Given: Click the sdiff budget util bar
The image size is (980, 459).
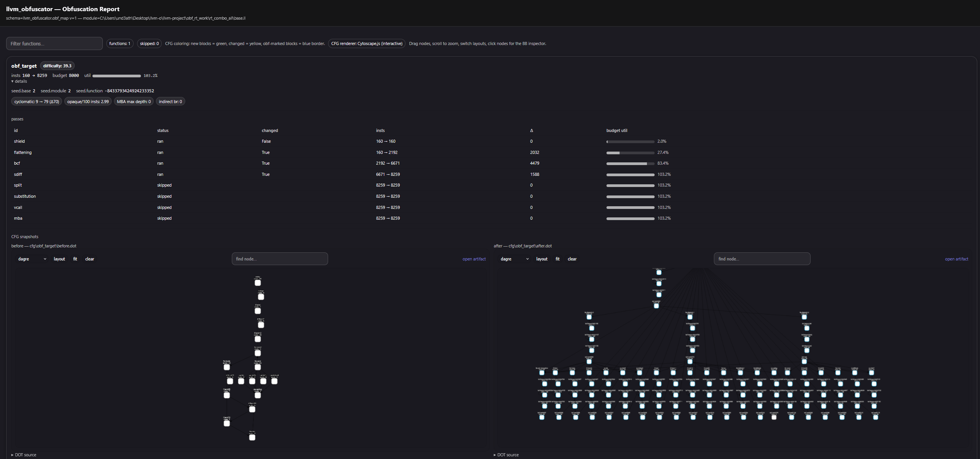Looking at the screenshot, I should 630,175.
